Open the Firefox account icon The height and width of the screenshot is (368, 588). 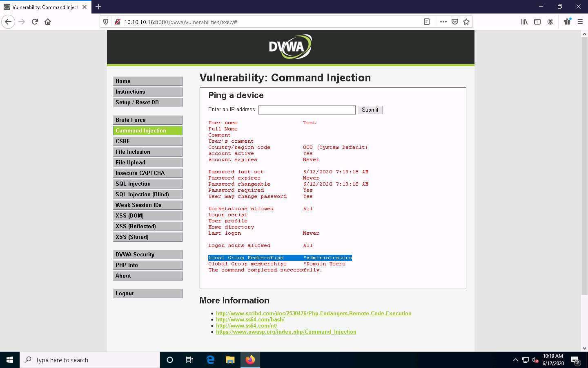(x=550, y=22)
